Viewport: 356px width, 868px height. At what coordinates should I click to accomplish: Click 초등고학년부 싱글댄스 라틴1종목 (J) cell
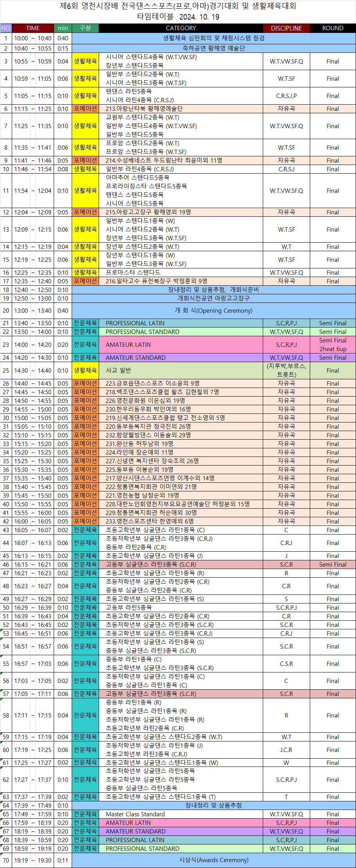click(x=181, y=556)
